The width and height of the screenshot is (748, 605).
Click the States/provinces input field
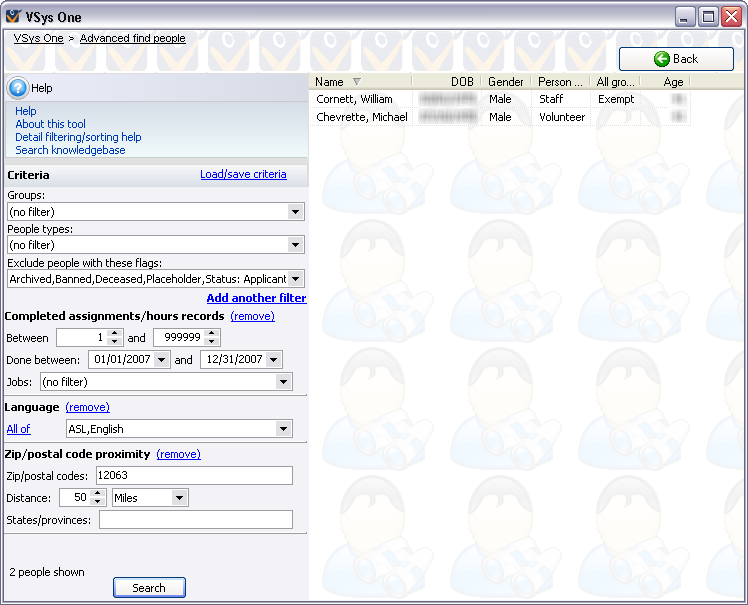click(x=196, y=520)
